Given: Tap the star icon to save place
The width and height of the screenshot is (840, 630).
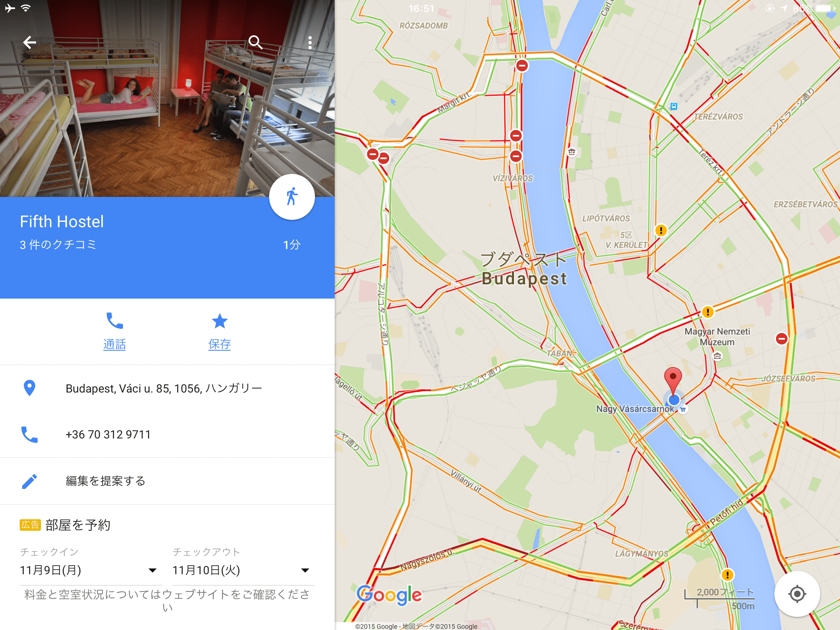Looking at the screenshot, I should pyautogui.click(x=219, y=321).
